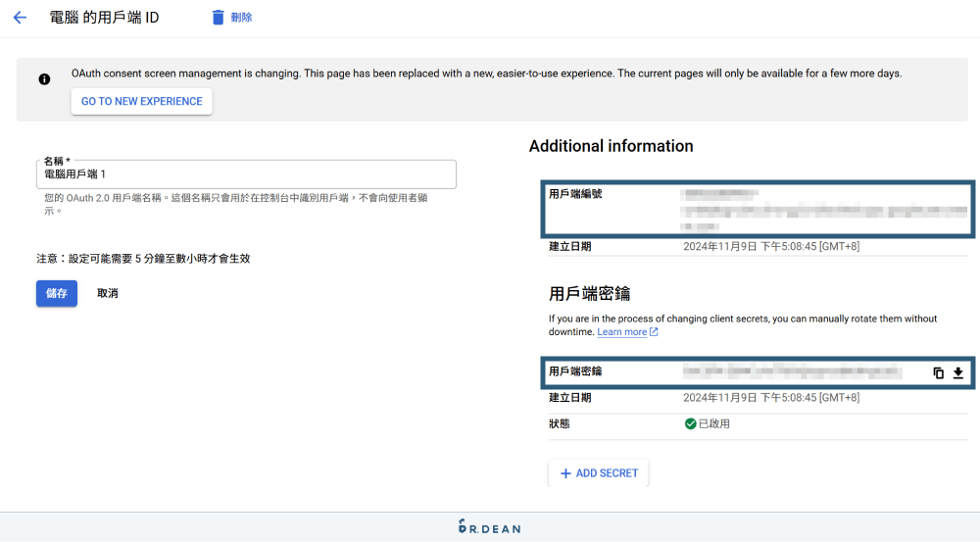Open GO TO NEW EXPERIENCE
The width and height of the screenshot is (980, 542).
(142, 101)
